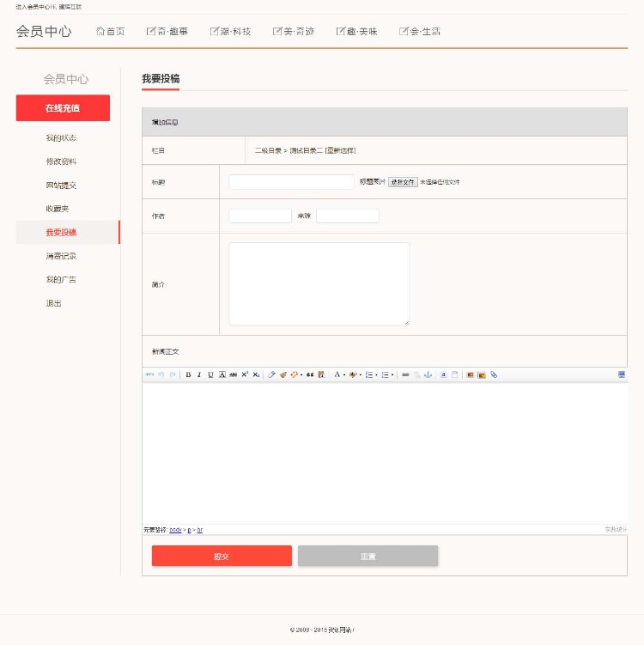The height and width of the screenshot is (645, 644).
Task: Open 我的状态 in the sidebar
Action: tap(61, 137)
